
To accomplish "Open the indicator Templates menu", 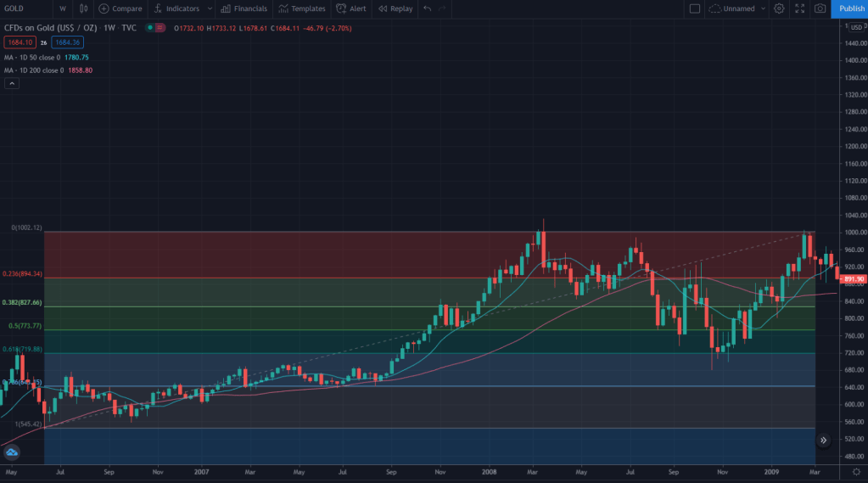I will point(302,8).
